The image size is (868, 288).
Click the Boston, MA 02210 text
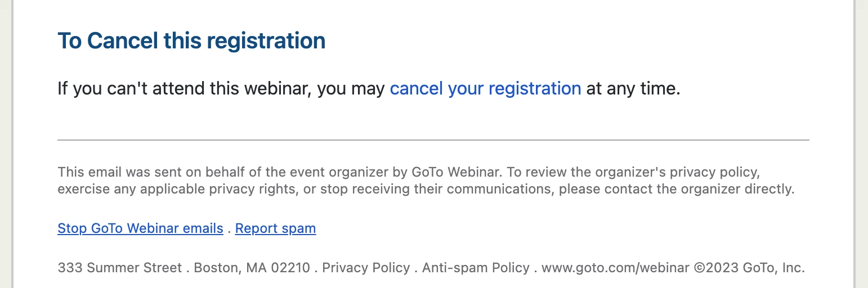point(252,268)
